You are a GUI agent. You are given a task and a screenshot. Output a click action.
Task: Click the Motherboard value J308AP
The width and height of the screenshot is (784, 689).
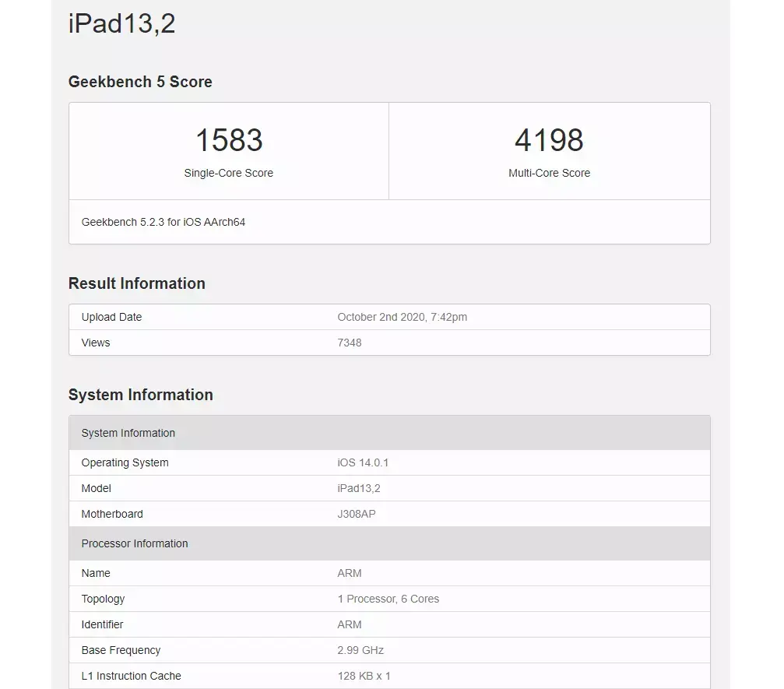[356, 514]
